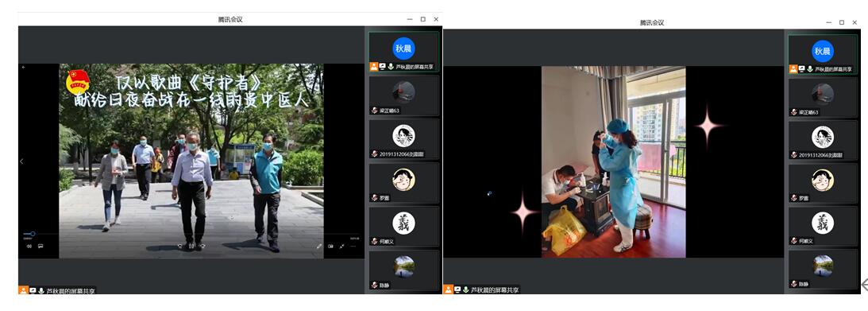Mute the video volume speaker icon
Viewport: 868px width, 311px height.
coord(29,246)
